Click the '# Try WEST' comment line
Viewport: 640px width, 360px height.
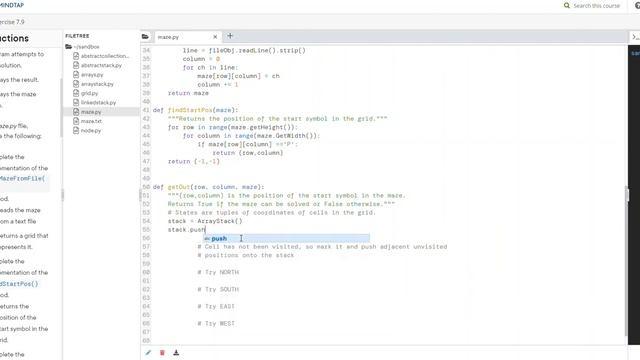point(216,324)
